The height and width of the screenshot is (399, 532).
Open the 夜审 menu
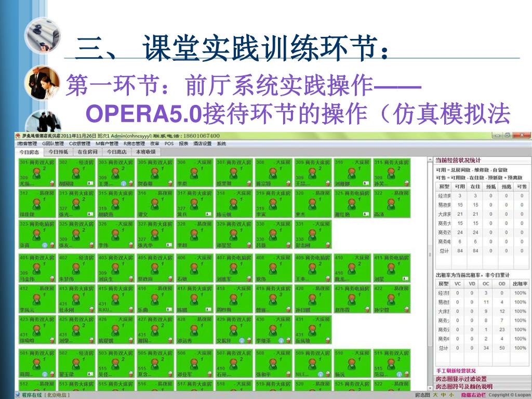155,143
